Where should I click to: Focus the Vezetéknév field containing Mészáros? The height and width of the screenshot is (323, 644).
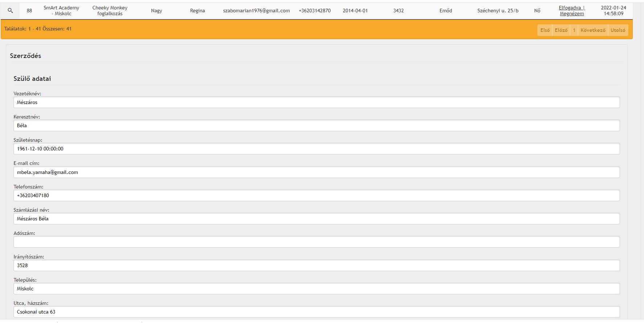pyautogui.click(x=316, y=102)
